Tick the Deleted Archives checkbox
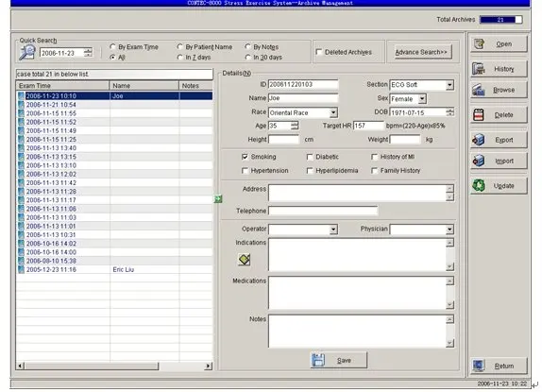The height and width of the screenshot is (392, 542). pyautogui.click(x=319, y=52)
